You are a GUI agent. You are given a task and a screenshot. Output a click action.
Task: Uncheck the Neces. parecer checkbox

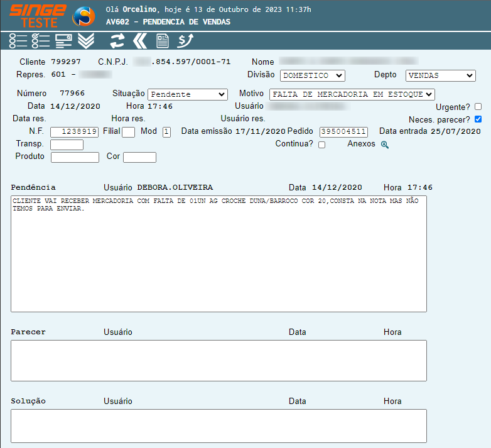[478, 119]
